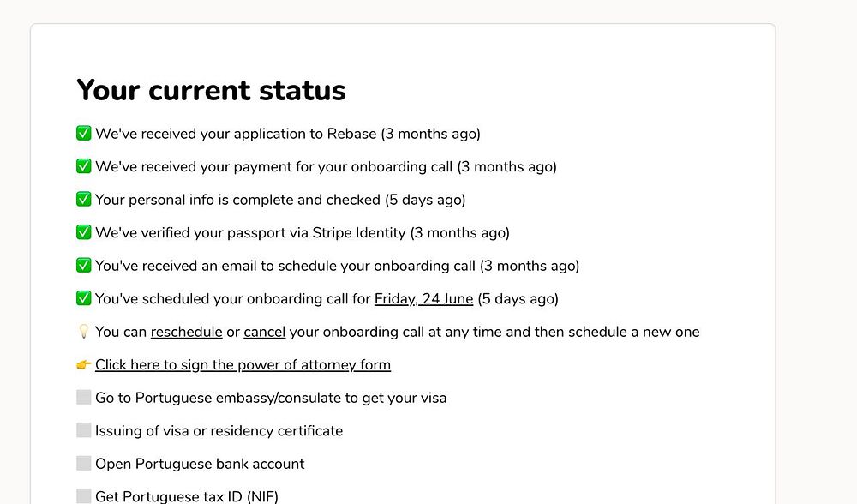Click the reschedule link

tap(186, 332)
